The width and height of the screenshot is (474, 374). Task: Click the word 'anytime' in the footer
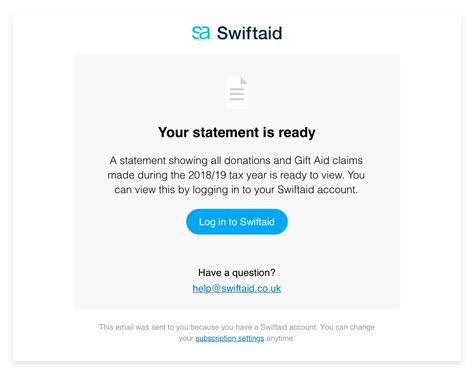[280, 338]
